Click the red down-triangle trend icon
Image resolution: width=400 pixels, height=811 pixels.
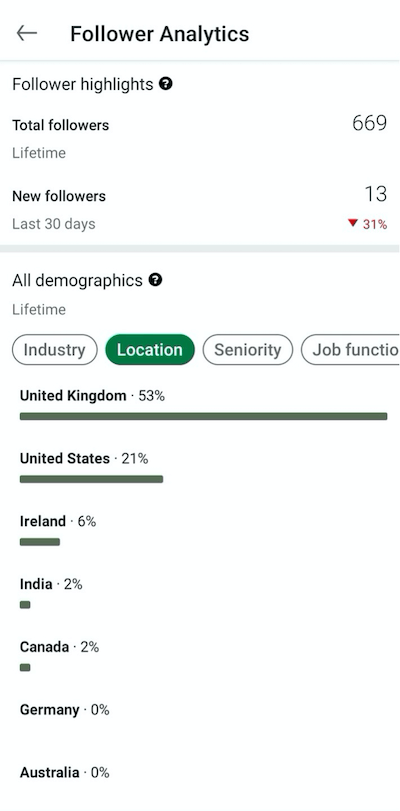point(353,223)
